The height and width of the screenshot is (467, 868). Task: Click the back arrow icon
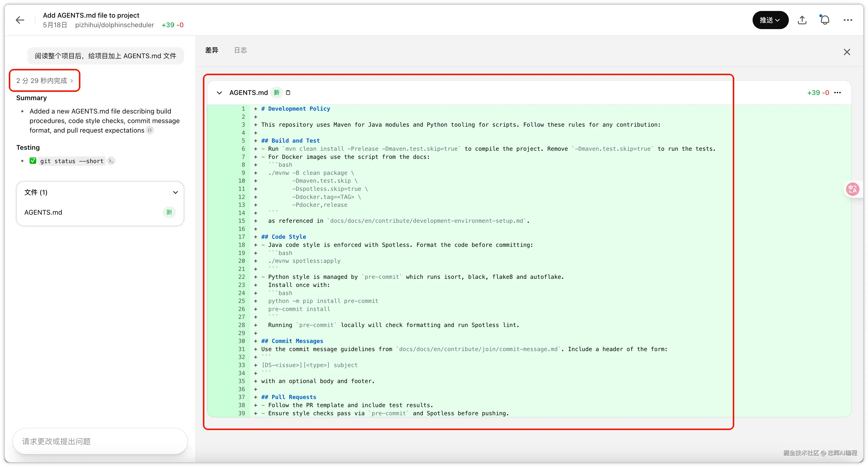point(20,20)
